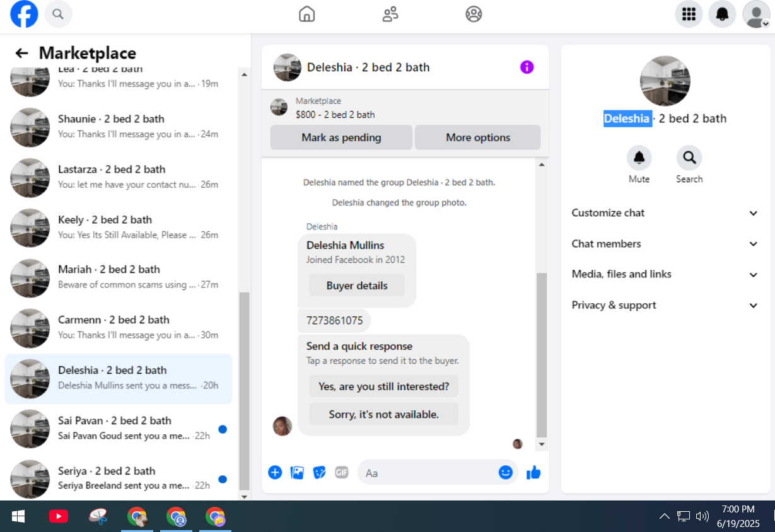
Task: Open the Shaunie · 2 bed 2 bath chat
Action: [x=119, y=126]
